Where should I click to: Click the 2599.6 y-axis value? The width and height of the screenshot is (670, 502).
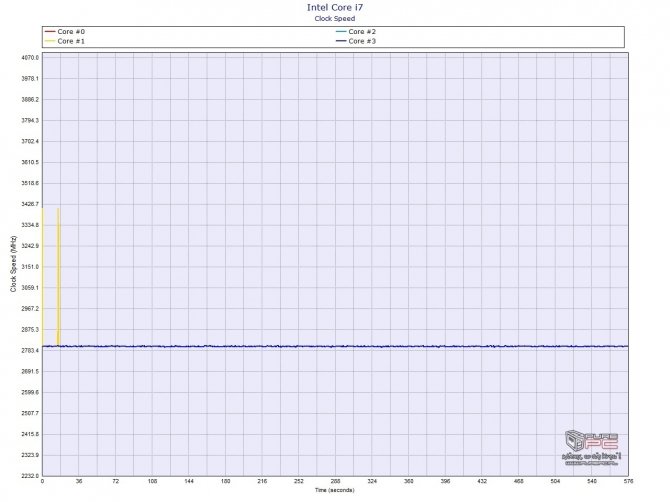pos(30,392)
